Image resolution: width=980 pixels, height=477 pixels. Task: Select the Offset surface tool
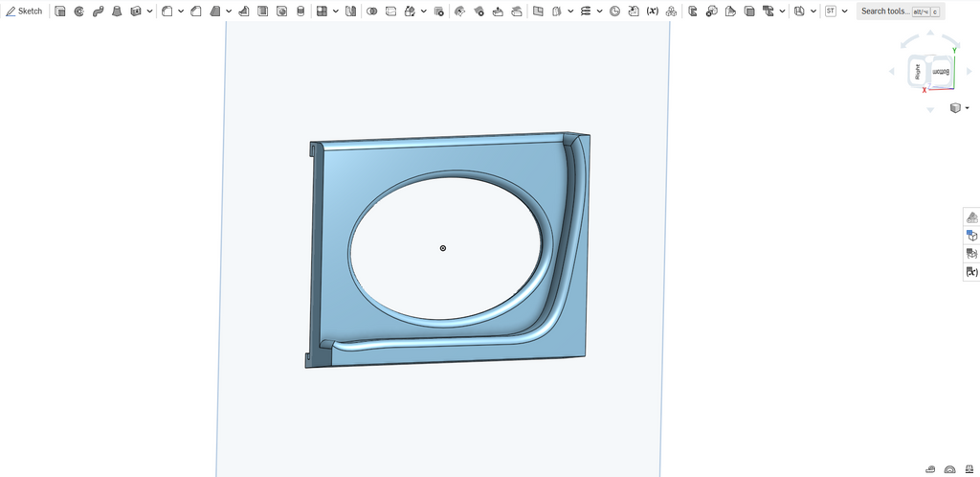(x=538, y=11)
